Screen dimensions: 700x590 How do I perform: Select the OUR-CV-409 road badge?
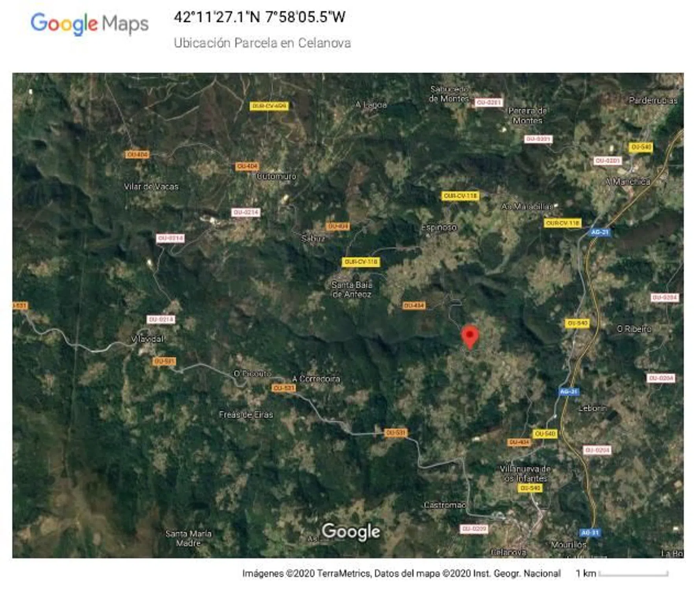(269, 106)
